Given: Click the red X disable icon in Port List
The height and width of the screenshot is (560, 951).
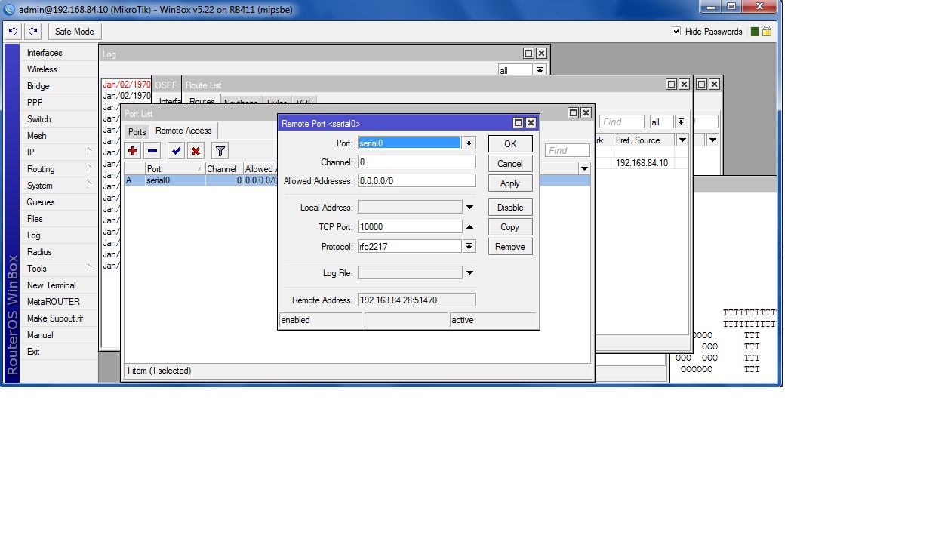Looking at the screenshot, I should click(x=195, y=151).
